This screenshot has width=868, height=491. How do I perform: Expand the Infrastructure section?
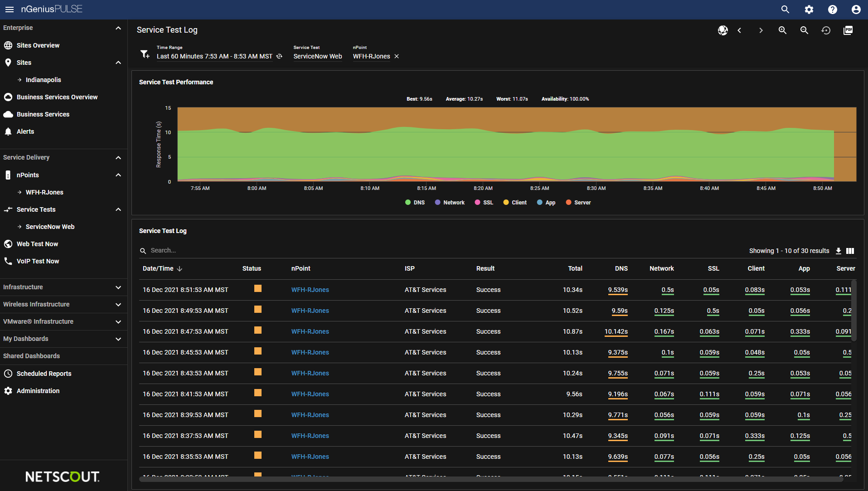(x=118, y=287)
